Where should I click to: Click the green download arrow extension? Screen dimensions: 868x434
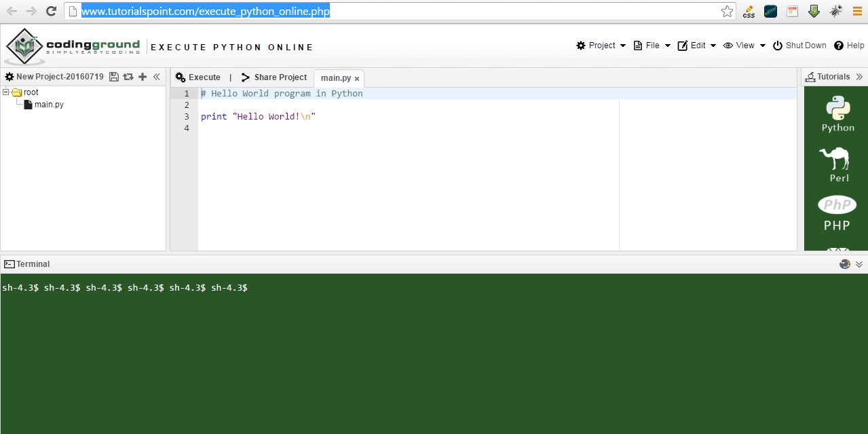(814, 11)
